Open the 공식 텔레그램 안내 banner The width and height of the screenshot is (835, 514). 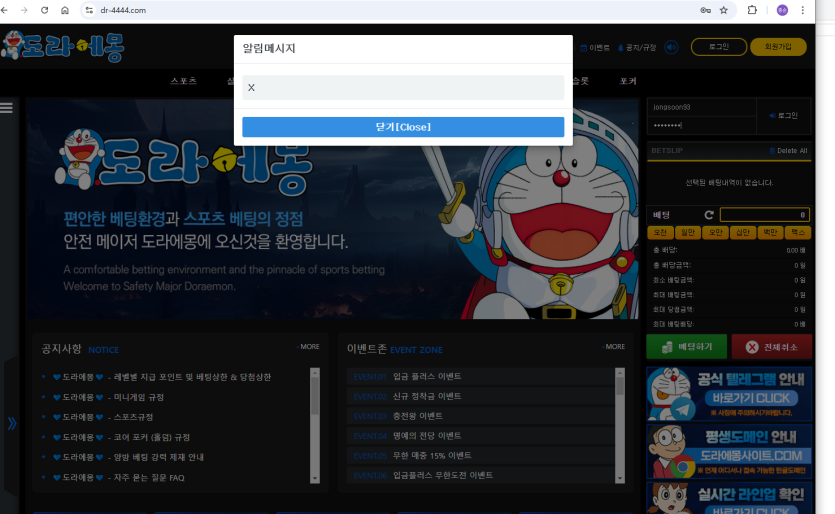[x=729, y=394]
